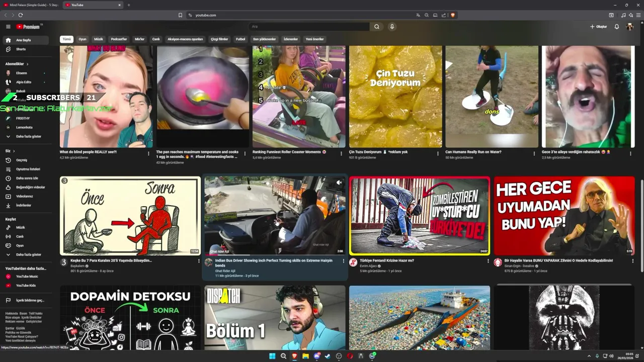Open Müzik under Keşfet
The width and height of the screenshot is (644, 362).
coord(26,228)
